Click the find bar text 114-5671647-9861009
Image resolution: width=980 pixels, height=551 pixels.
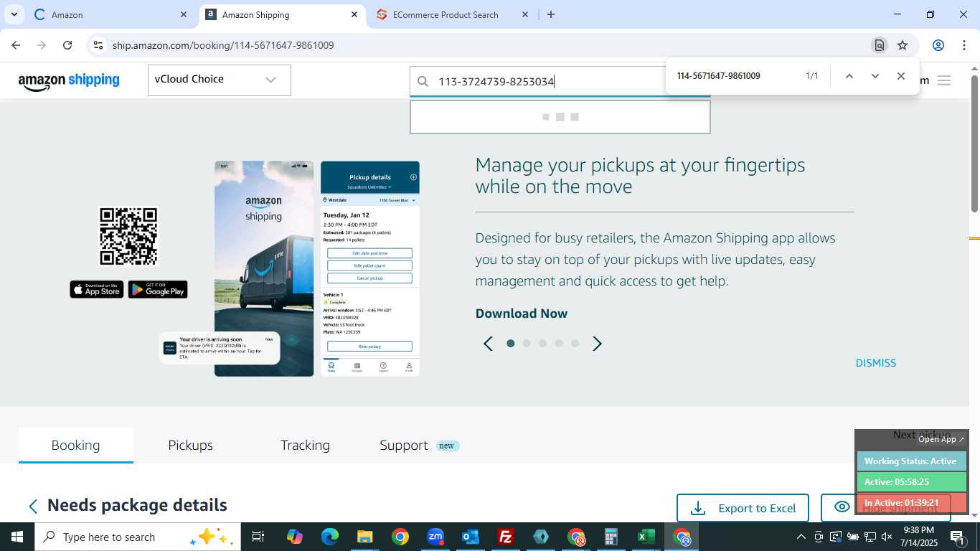coord(719,76)
